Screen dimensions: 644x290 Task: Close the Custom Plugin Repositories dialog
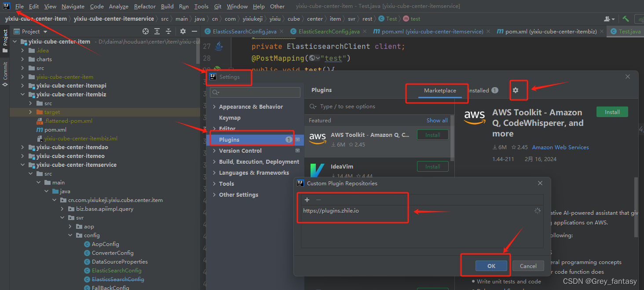point(540,183)
